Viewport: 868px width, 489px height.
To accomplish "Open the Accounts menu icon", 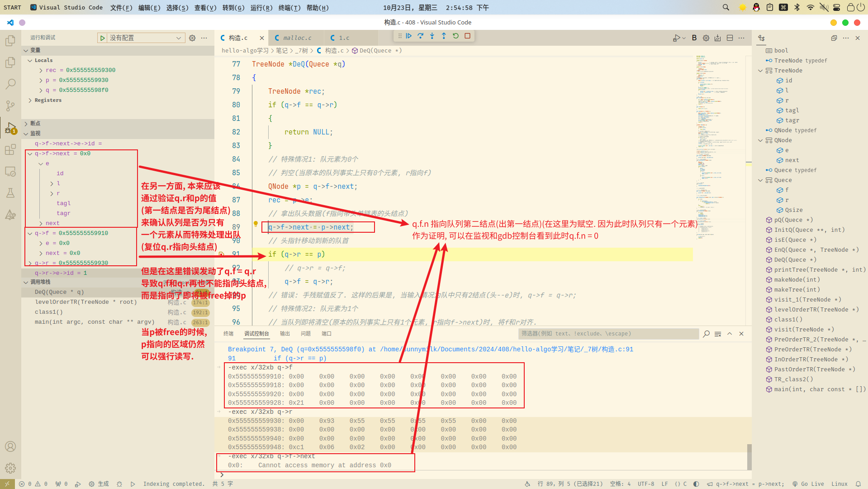I will (10, 446).
